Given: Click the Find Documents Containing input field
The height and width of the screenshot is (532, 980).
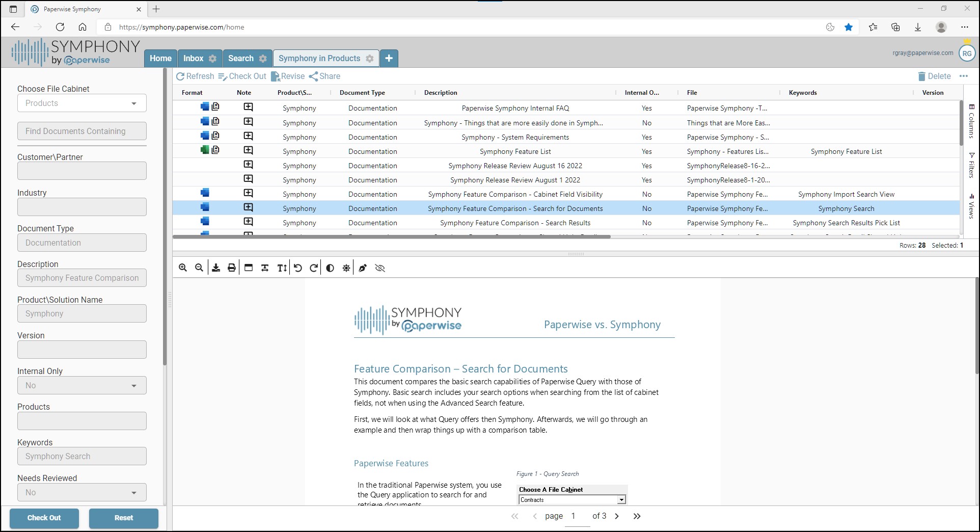Looking at the screenshot, I should point(81,131).
